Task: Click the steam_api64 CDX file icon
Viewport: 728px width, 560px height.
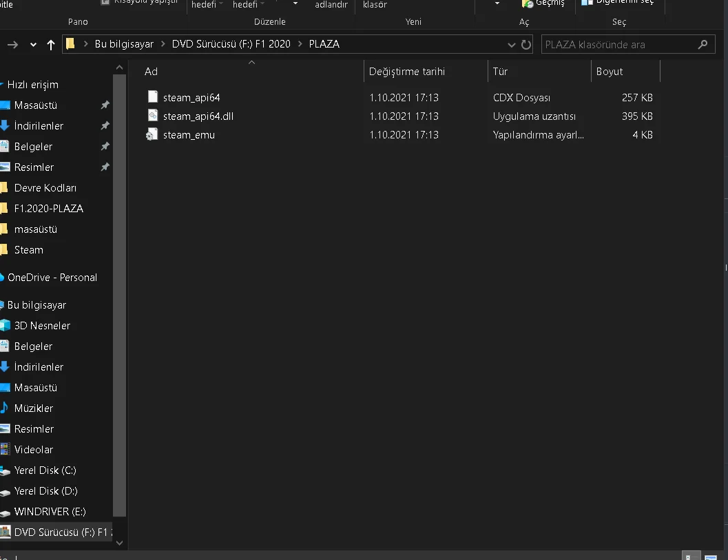Action: [x=152, y=96]
